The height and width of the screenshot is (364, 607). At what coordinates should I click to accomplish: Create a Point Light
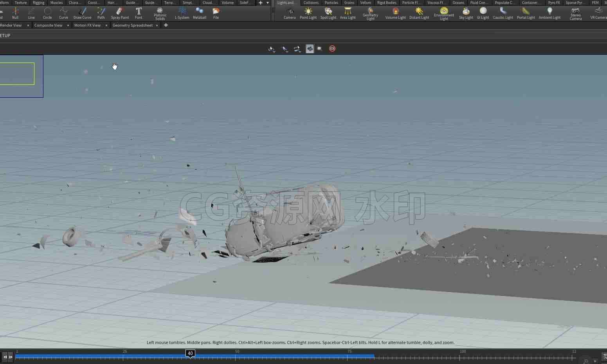coord(308,13)
